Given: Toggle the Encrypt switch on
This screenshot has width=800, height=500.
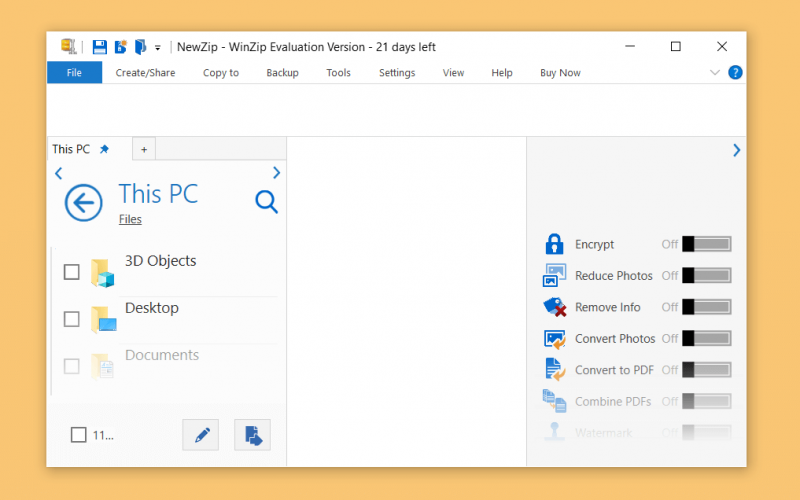Looking at the screenshot, I should coord(707,244).
